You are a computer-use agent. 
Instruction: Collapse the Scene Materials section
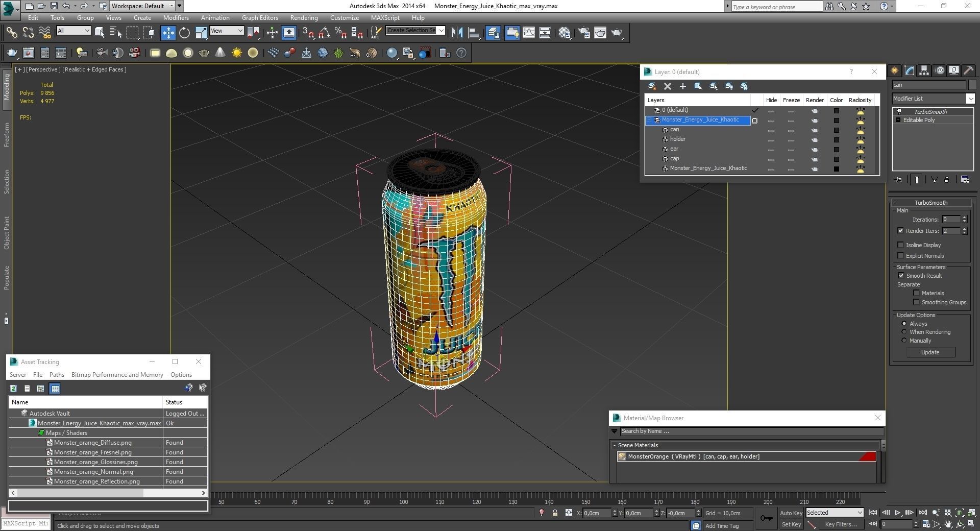coord(615,445)
